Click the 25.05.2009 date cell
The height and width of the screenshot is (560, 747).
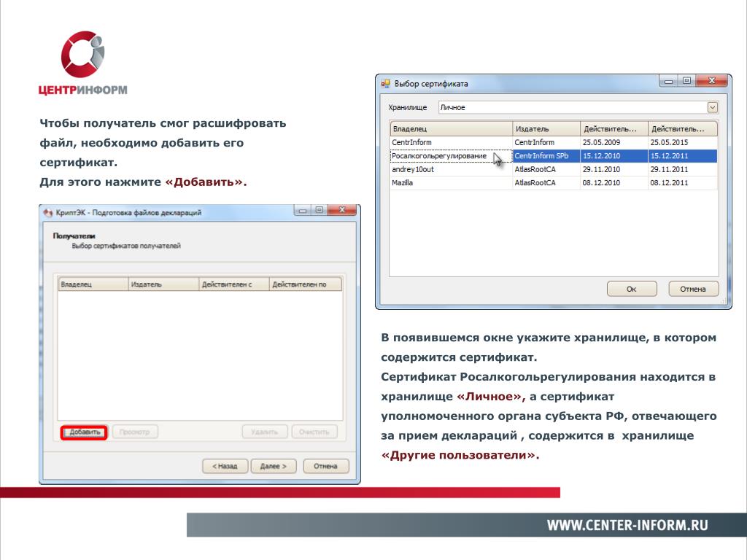(614, 142)
